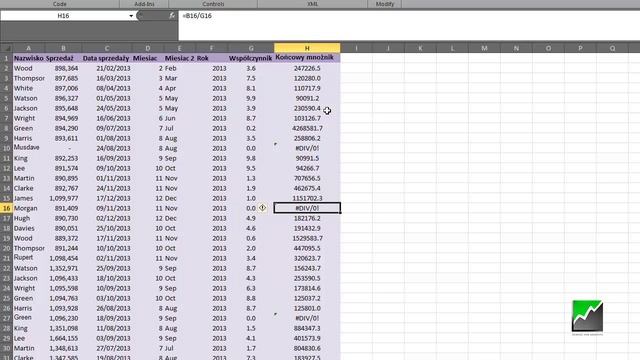Select cell with value 884347.3

(307, 328)
